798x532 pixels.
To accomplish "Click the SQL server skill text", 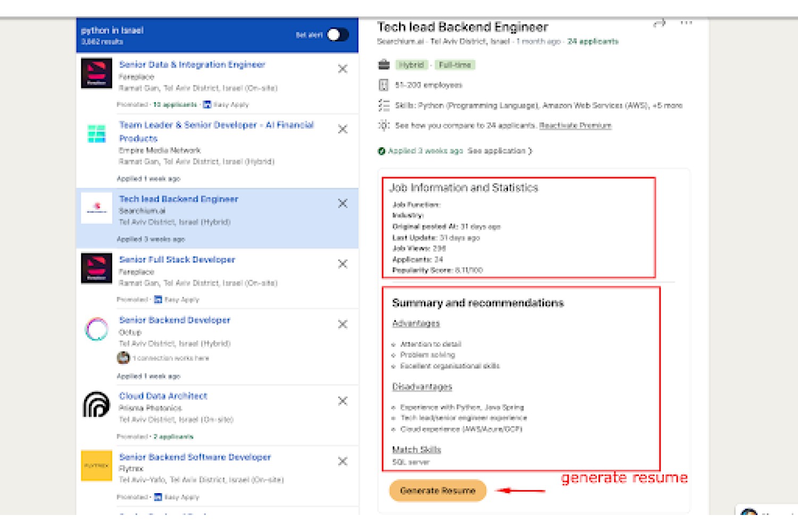I will [411, 462].
